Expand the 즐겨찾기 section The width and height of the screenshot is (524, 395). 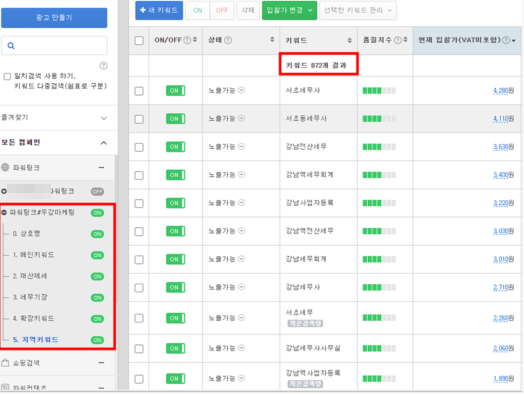(x=104, y=118)
